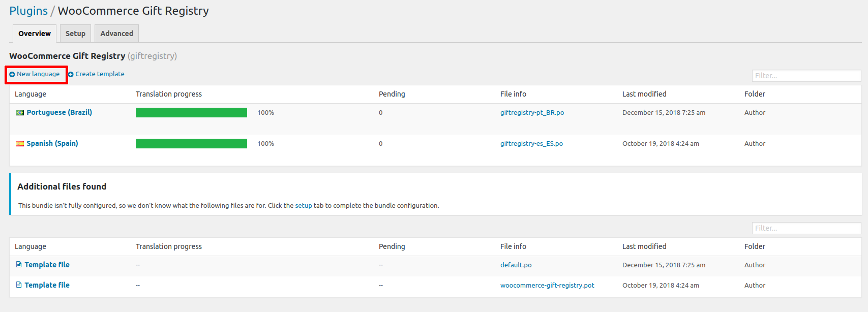The height and width of the screenshot is (312, 868).
Task: Sort top table by File info header
Action: pyautogui.click(x=513, y=94)
